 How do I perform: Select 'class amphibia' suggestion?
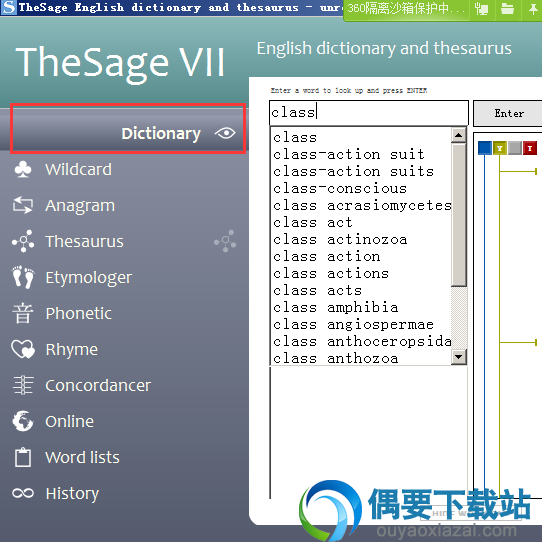click(361, 307)
